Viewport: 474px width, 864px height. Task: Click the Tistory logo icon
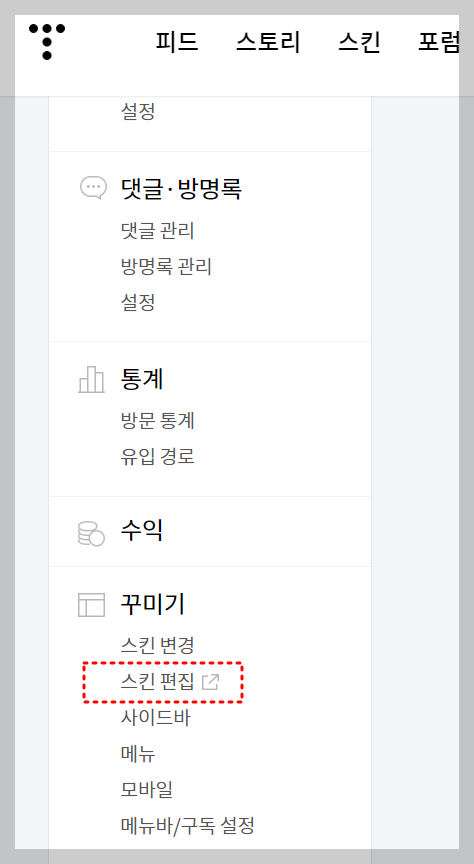[x=47, y=41]
